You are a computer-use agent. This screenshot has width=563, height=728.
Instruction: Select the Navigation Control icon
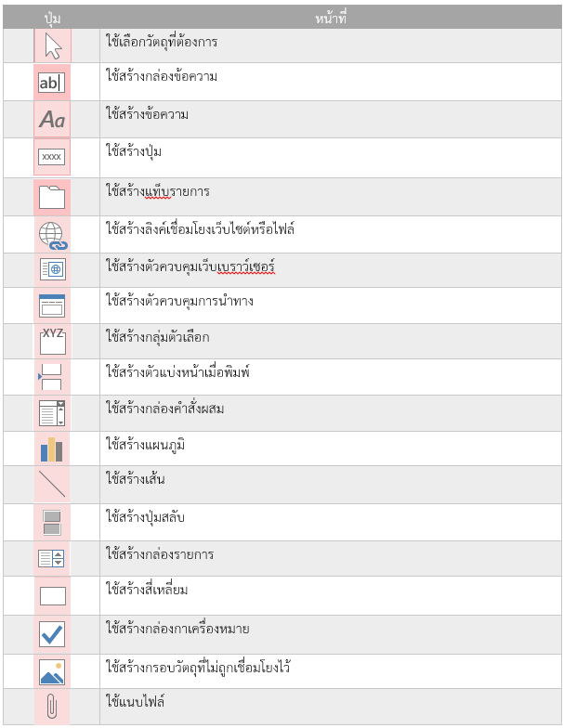(x=52, y=305)
